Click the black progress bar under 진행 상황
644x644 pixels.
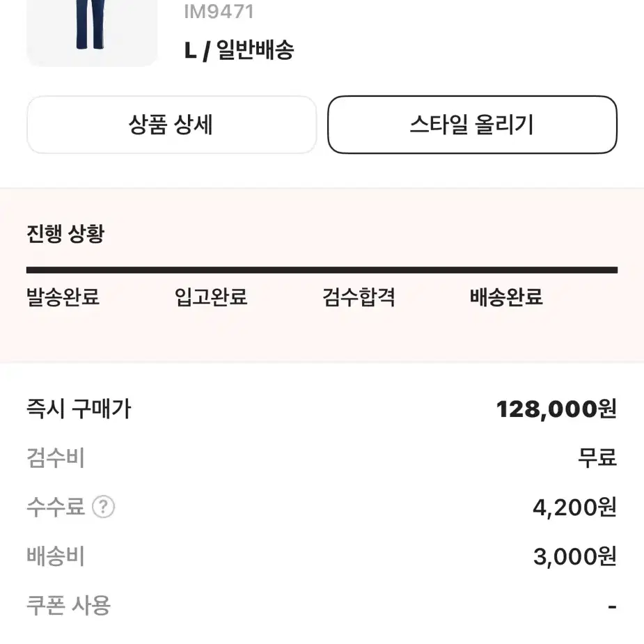coord(322,270)
